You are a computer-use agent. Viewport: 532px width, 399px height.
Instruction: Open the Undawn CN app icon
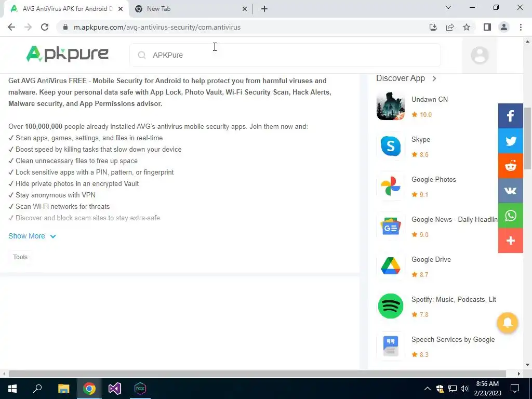[391, 106]
